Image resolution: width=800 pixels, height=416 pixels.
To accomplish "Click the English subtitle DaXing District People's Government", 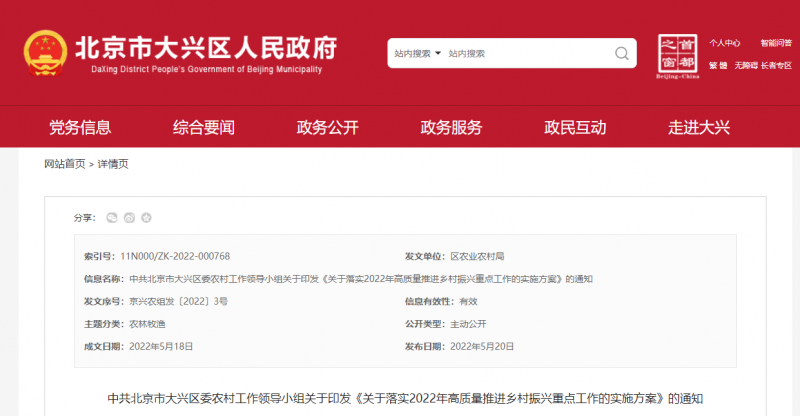I will pyautogui.click(x=207, y=69).
